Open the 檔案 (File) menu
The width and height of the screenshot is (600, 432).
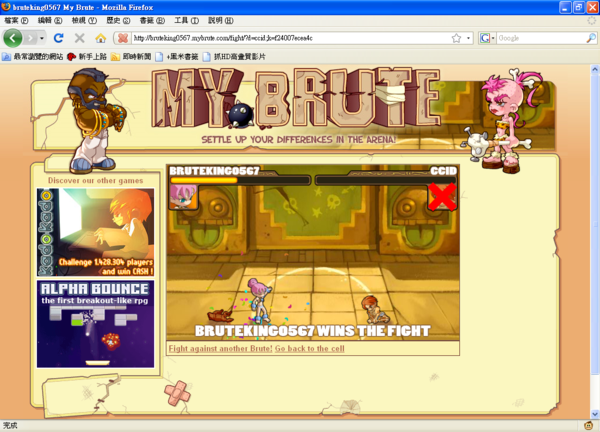point(16,21)
